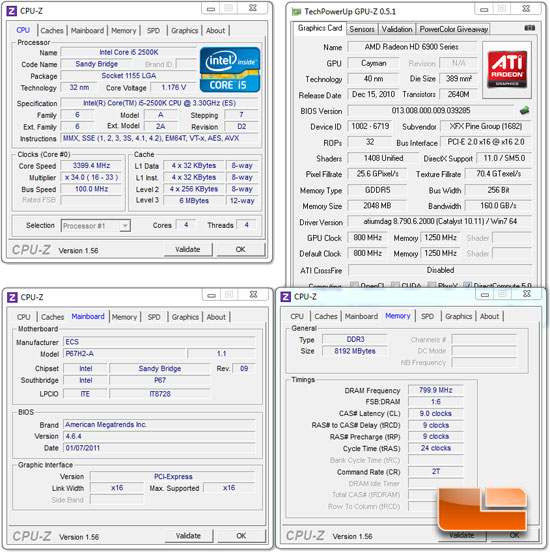Click the GPU-Z BIOS Version field
The width and height of the screenshot is (550, 552).
point(431,111)
